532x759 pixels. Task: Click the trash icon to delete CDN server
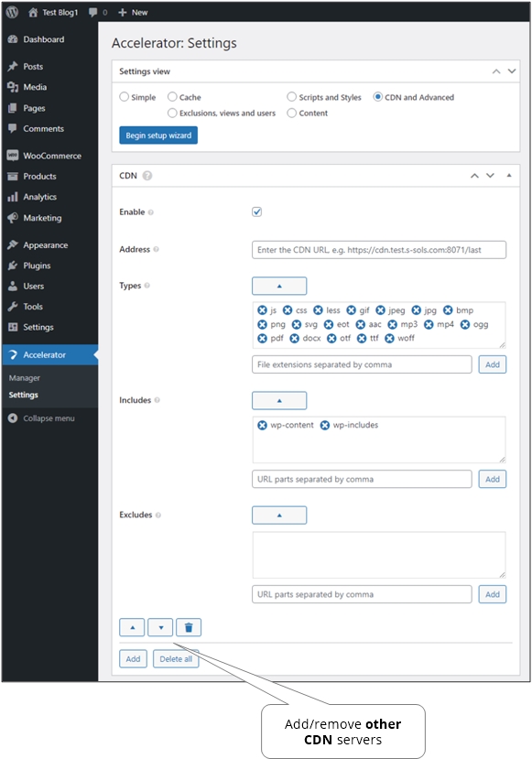tap(189, 627)
